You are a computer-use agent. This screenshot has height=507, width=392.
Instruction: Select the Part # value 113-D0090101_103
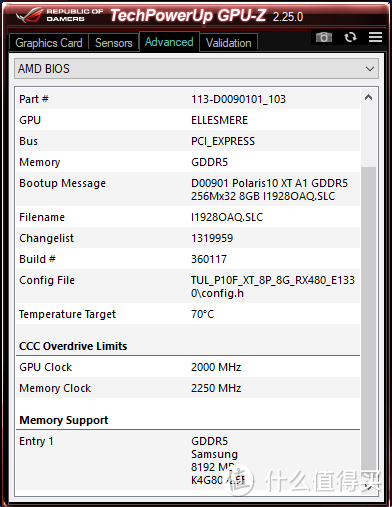pyautogui.click(x=238, y=99)
